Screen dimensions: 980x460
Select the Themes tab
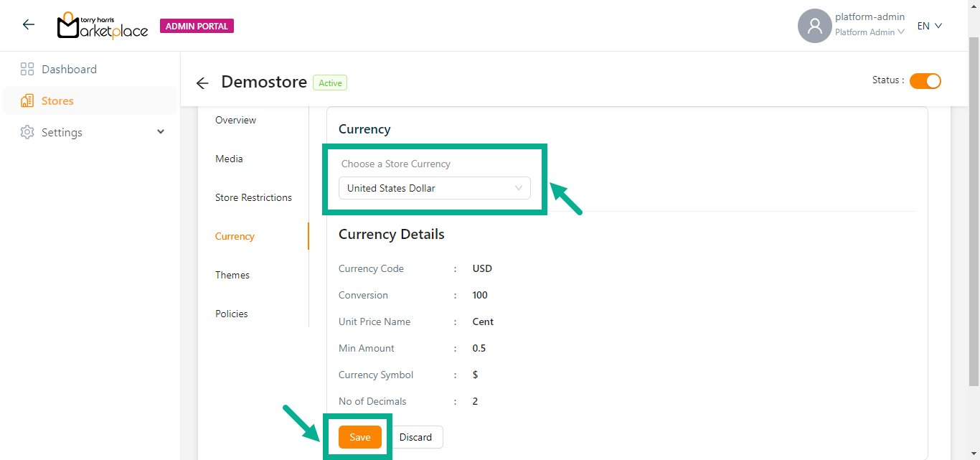[232, 275]
